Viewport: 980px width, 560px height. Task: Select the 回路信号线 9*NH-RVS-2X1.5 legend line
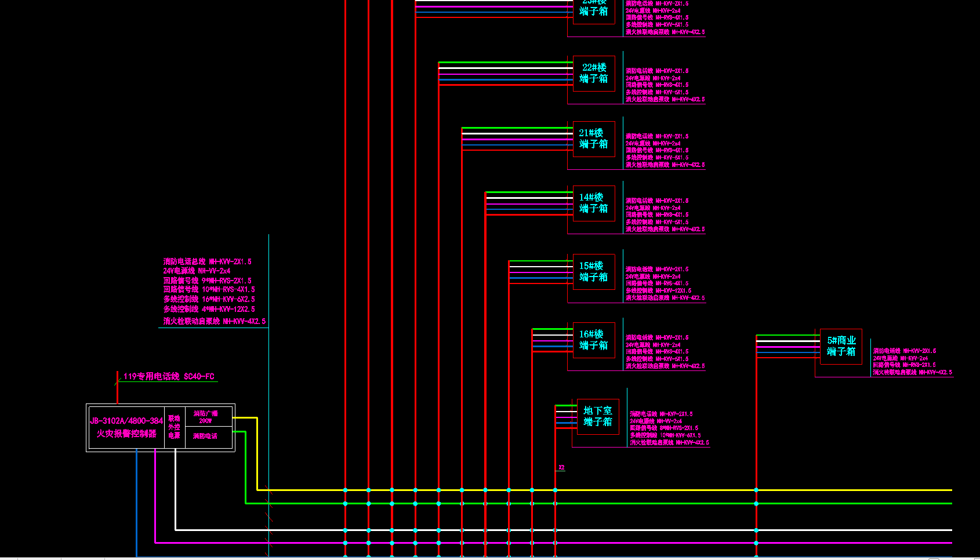pos(208,281)
